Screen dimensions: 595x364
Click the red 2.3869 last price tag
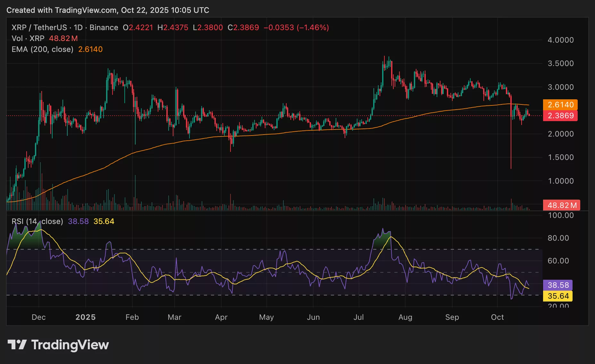(x=560, y=116)
